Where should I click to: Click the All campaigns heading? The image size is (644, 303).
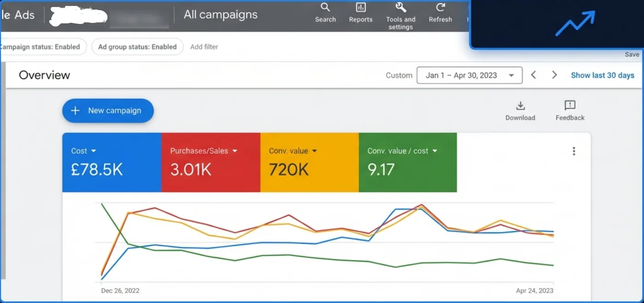pos(221,15)
